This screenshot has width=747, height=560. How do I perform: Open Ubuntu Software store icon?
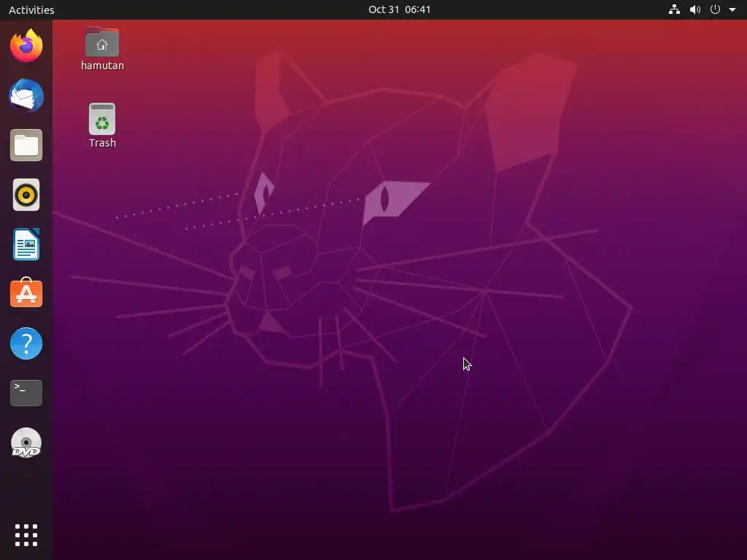tap(26, 292)
